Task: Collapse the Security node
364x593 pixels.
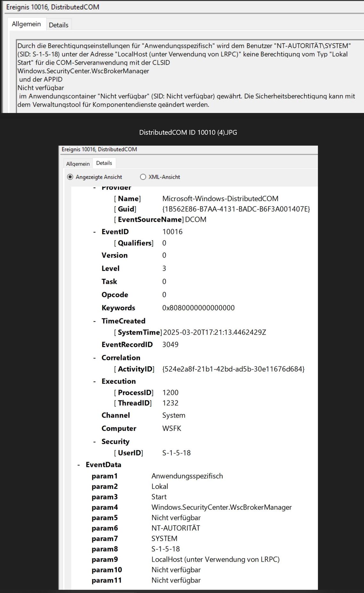Action: (94, 442)
